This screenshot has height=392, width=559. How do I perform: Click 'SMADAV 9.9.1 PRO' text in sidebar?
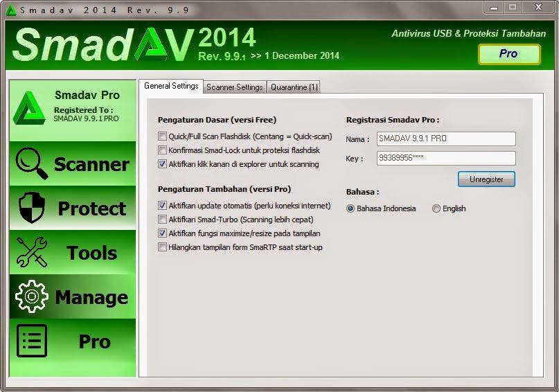(87, 118)
